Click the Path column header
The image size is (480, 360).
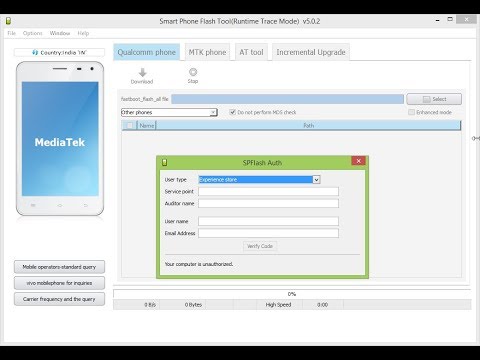pyautogui.click(x=308, y=125)
